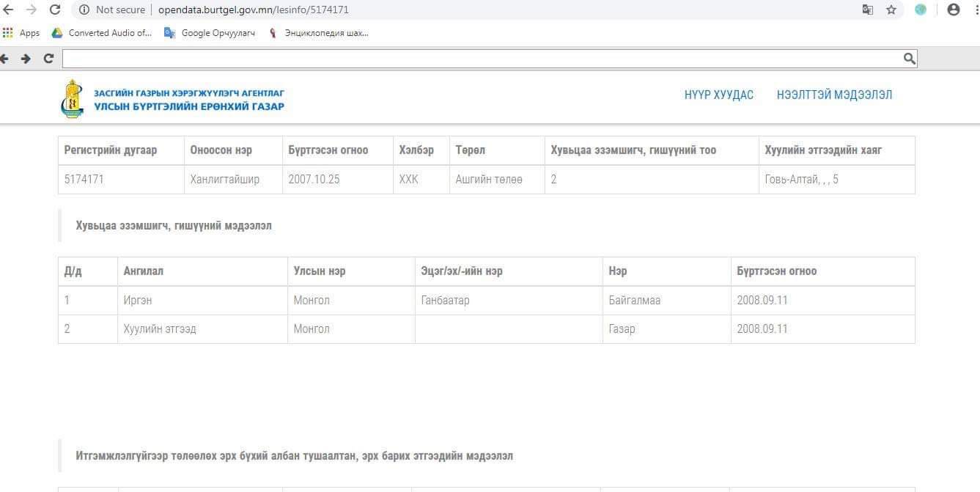Open the Converted Audio bookmark
Viewport: 980px width, 492px height.
[102, 33]
